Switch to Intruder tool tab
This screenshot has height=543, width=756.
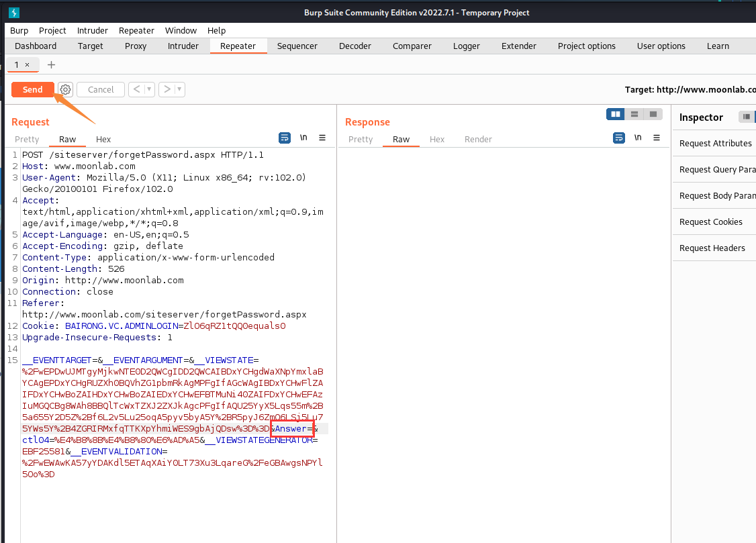click(x=183, y=46)
